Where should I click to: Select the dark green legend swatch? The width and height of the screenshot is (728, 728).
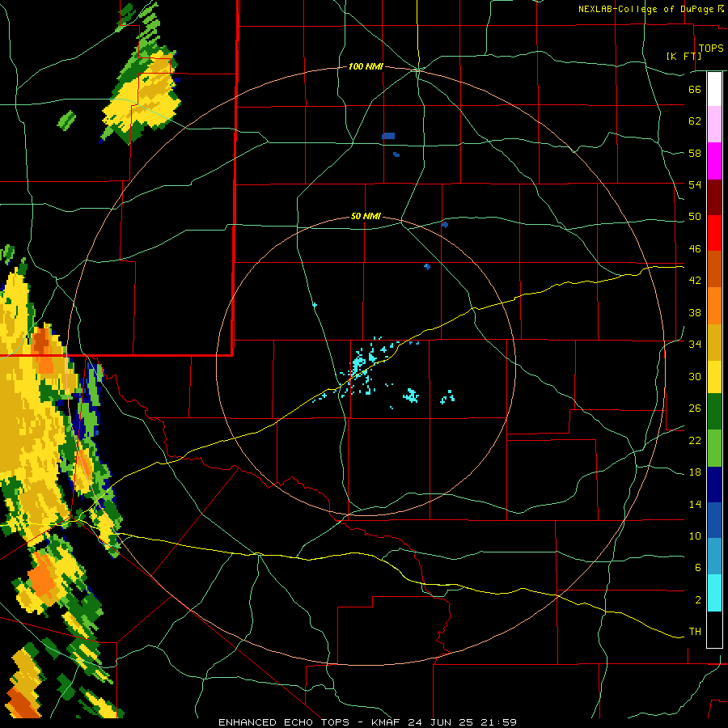714,412
